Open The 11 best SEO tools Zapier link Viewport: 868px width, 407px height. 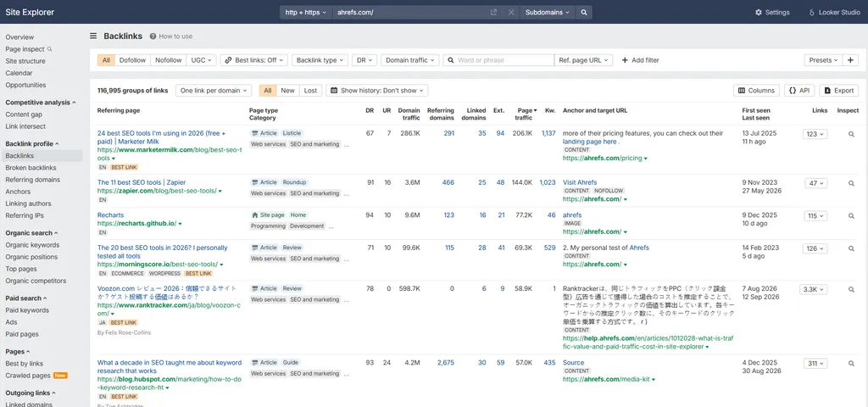tap(142, 182)
